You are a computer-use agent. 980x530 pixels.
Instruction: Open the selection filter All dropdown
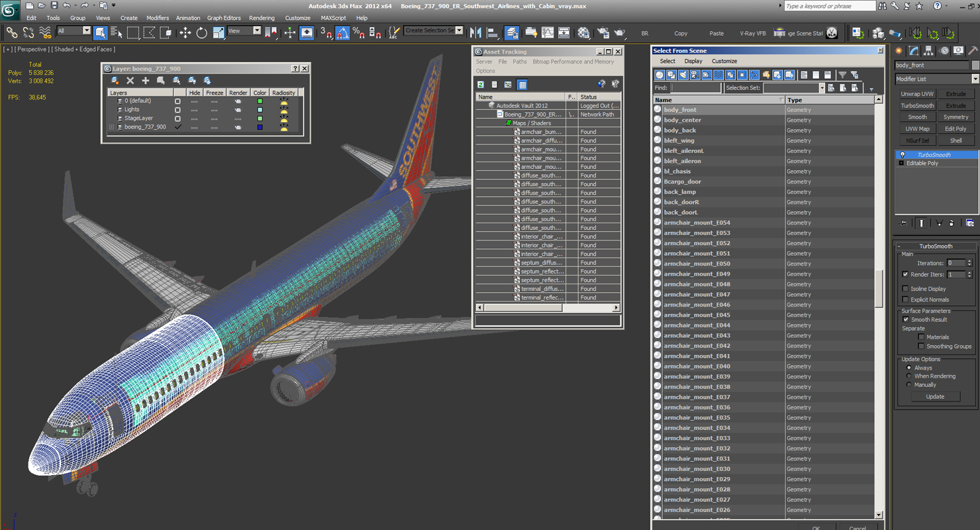pyautogui.click(x=86, y=30)
